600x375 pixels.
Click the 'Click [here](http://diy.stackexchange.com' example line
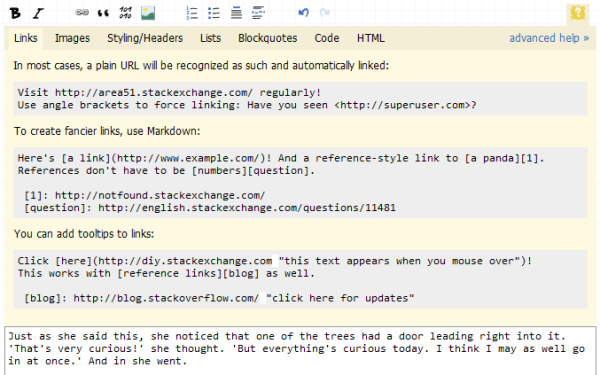274,261
